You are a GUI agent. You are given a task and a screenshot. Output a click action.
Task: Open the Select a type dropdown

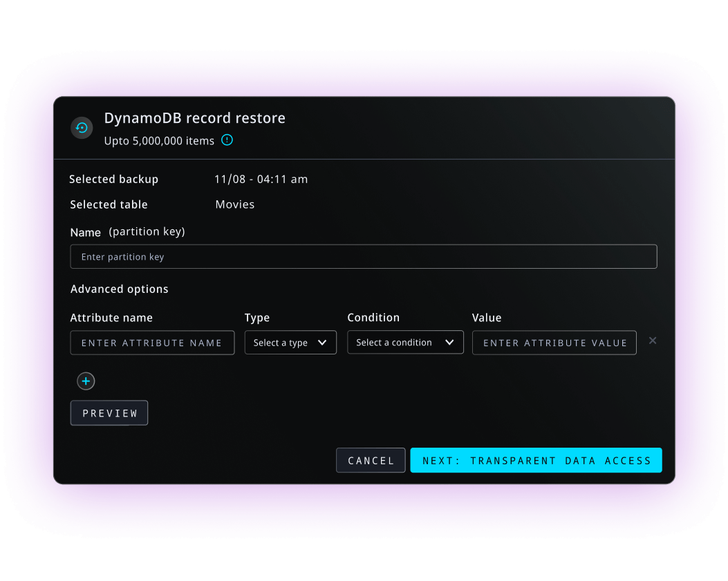coord(290,343)
